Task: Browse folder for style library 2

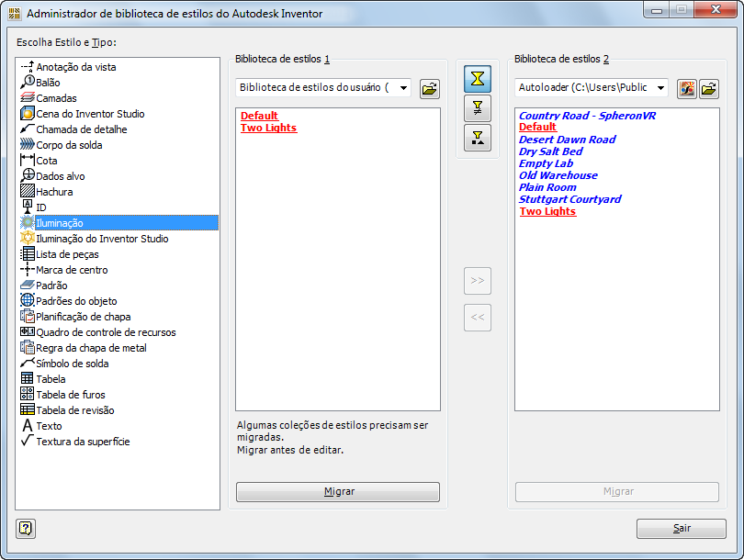Action: [709, 89]
